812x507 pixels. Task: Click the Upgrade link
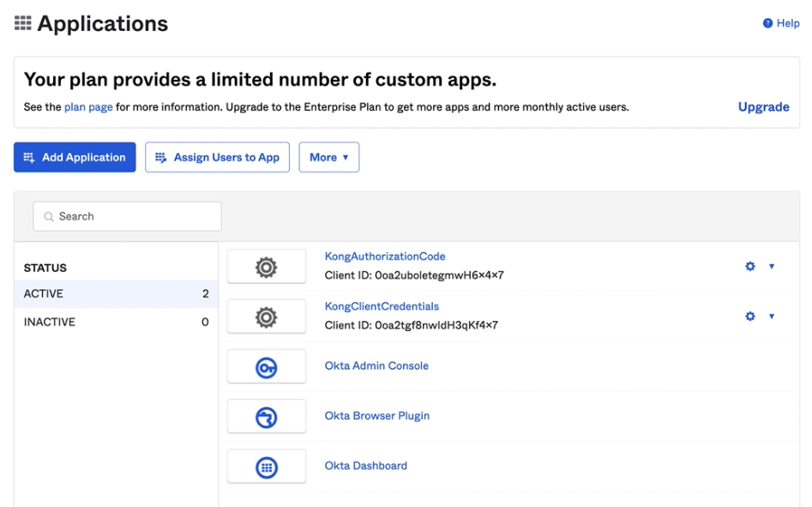point(763,107)
